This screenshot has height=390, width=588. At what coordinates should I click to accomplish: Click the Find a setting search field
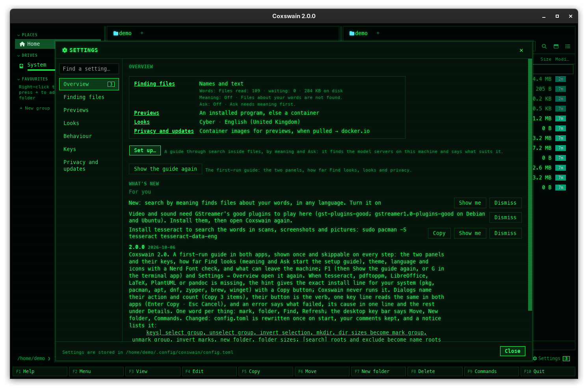[89, 69]
